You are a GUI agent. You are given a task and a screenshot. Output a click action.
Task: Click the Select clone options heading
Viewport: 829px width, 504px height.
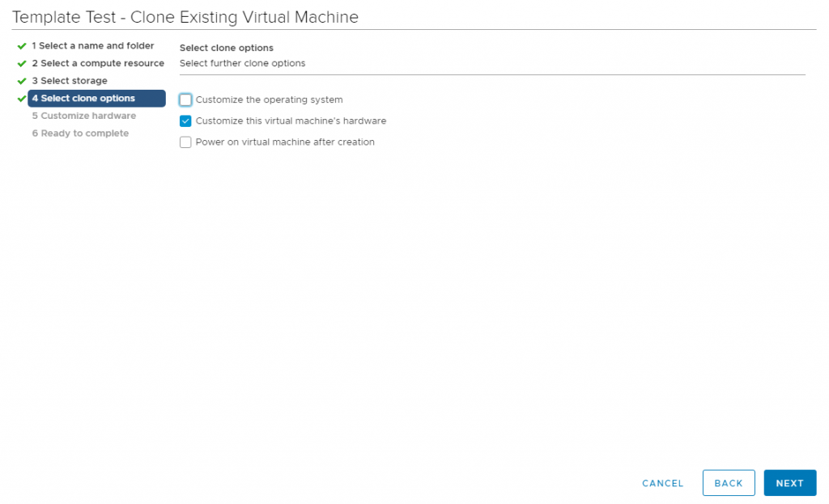pyautogui.click(x=227, y=48)
